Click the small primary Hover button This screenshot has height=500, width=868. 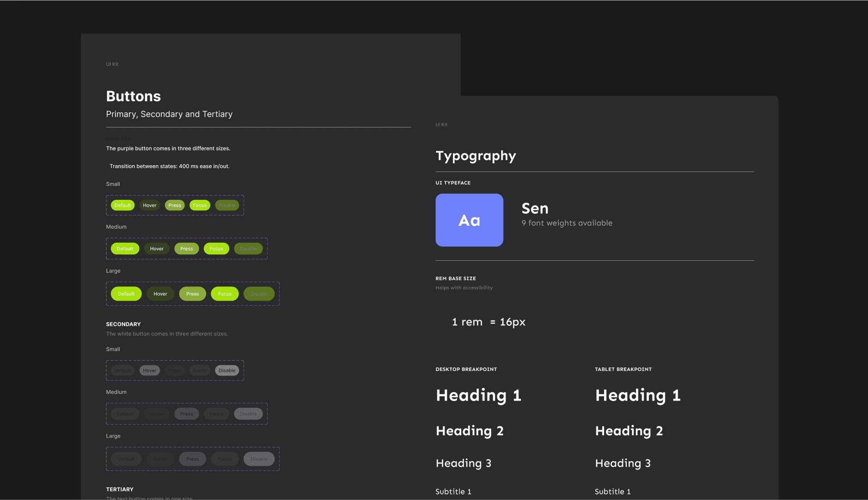tap(149, 205)
